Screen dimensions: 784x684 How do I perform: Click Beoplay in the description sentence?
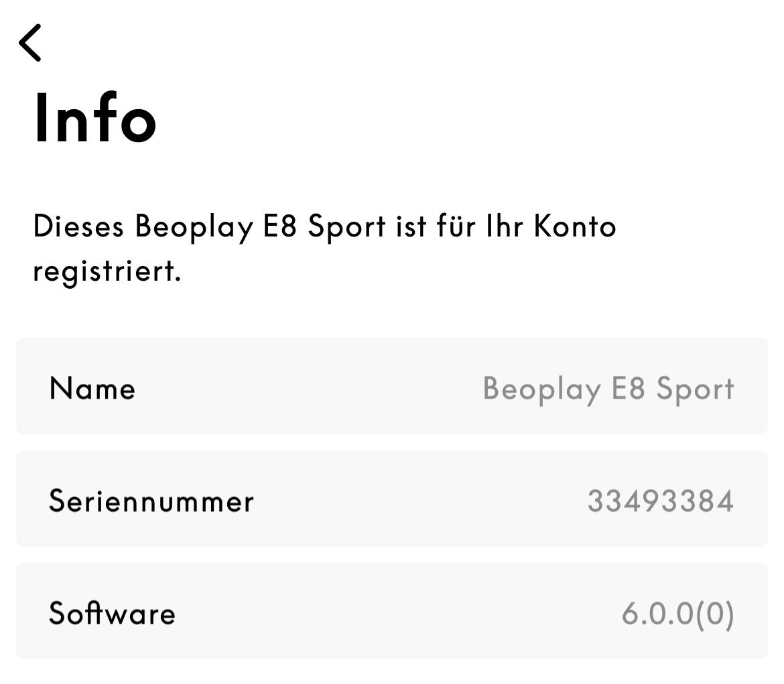tap(192, 228)
